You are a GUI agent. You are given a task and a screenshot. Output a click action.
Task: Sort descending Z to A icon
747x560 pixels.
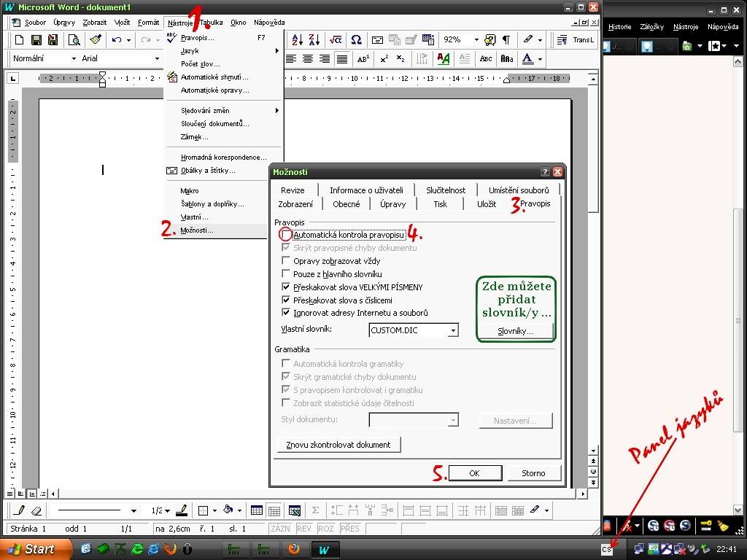(314, 40)
